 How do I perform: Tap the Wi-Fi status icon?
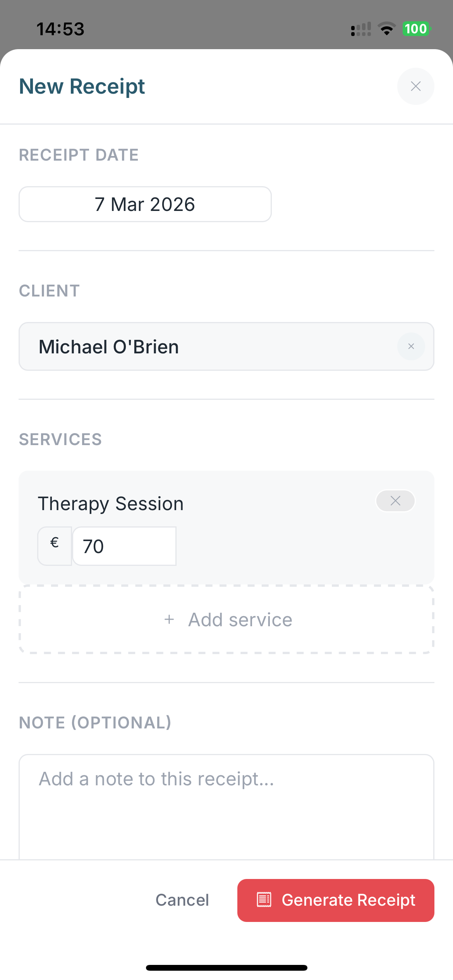386,29
